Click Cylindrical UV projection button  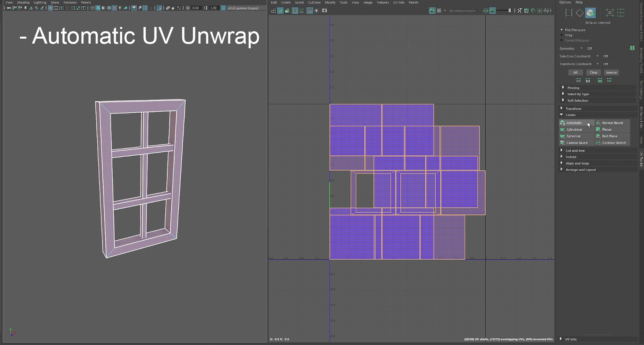click(x=576, y=130)
